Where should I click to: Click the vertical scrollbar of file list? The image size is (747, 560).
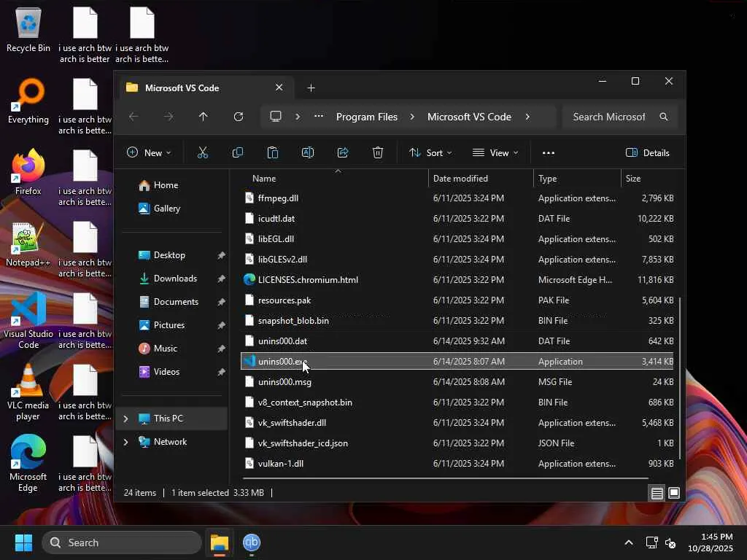[680, 378]
